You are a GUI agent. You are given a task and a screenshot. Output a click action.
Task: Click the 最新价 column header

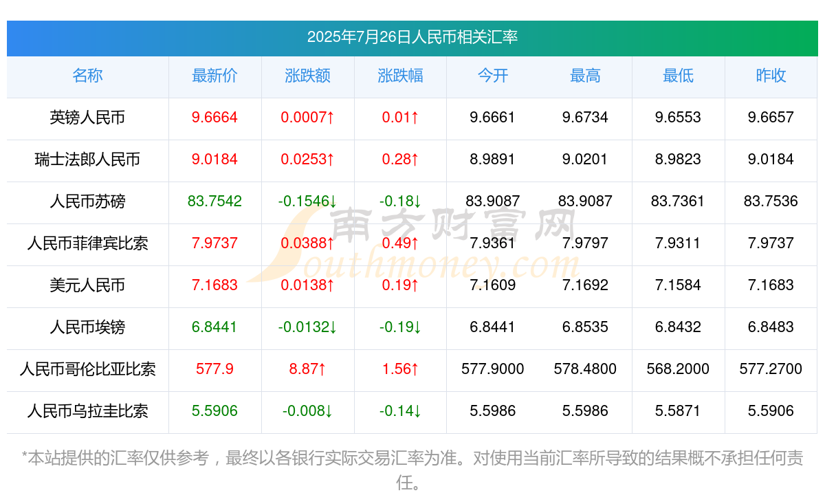pos(215,76)
